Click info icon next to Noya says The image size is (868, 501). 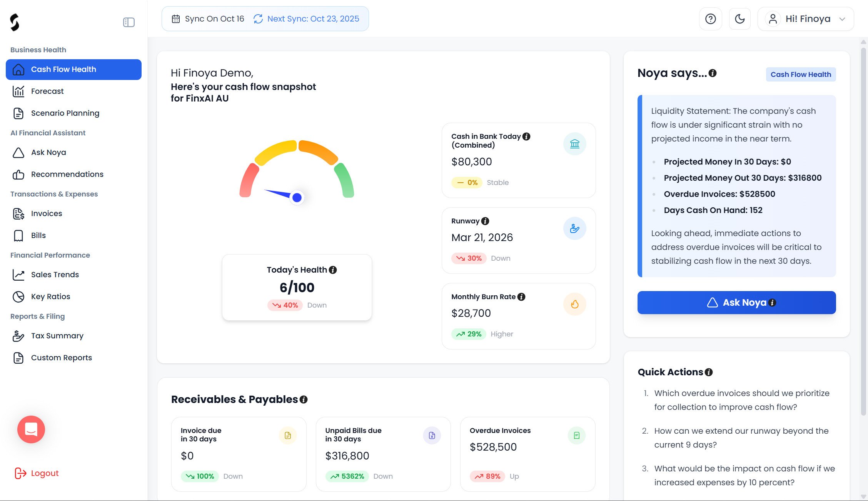tap(713, 73)
